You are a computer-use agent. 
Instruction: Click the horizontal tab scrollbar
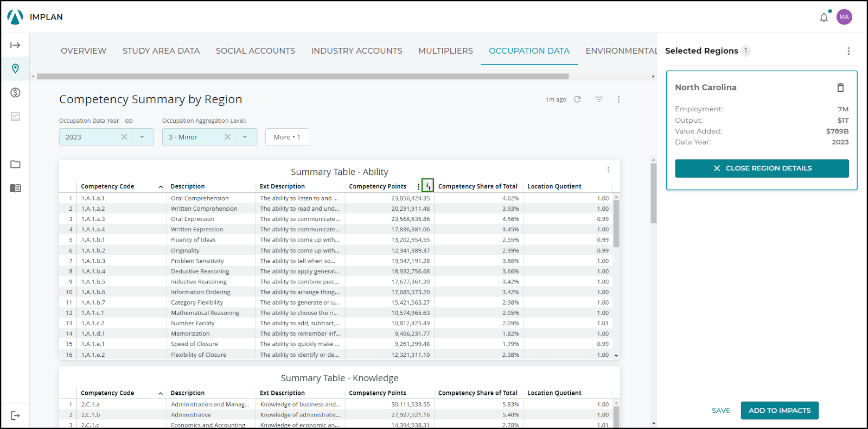[303, 77]
